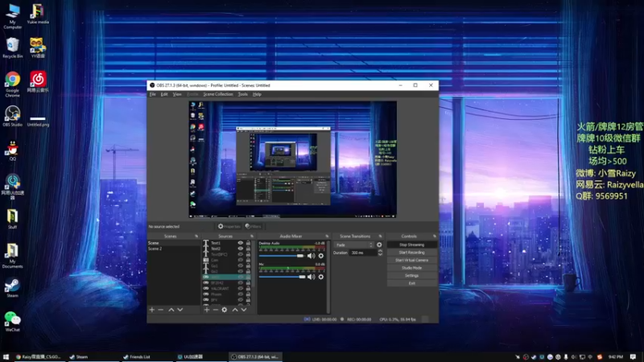Open the scene transition properties gear
This screenshot has width=644, height=362.
379,245
